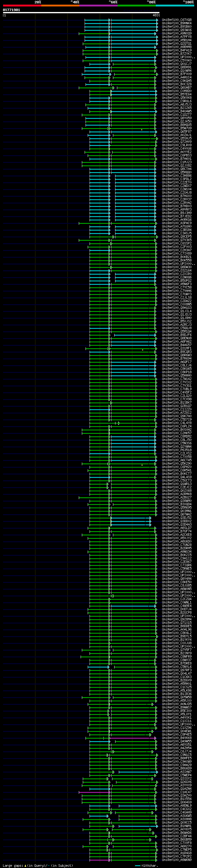The height and width of the screenshot is (868, 197).
Task: Open hit UniRef100_A7PFY8
Action: click(176, 37)
